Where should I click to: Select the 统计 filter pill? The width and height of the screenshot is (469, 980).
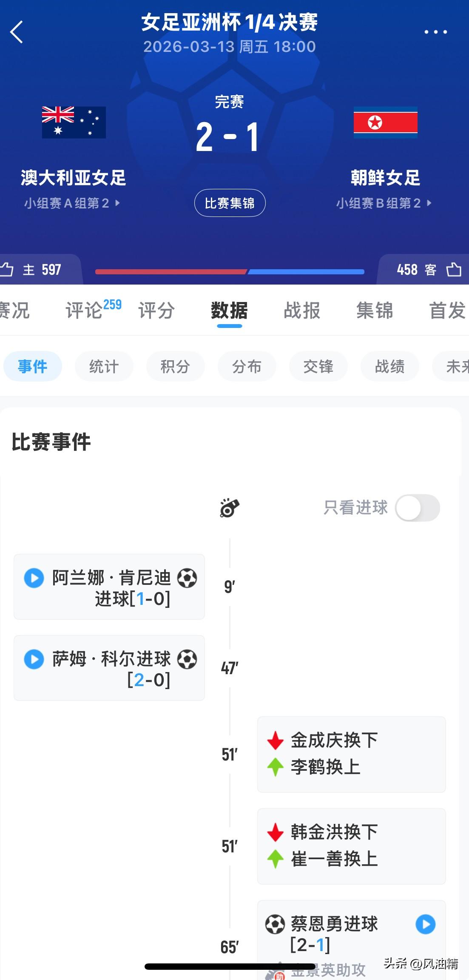pyautogui.click(x=104, y=366)
